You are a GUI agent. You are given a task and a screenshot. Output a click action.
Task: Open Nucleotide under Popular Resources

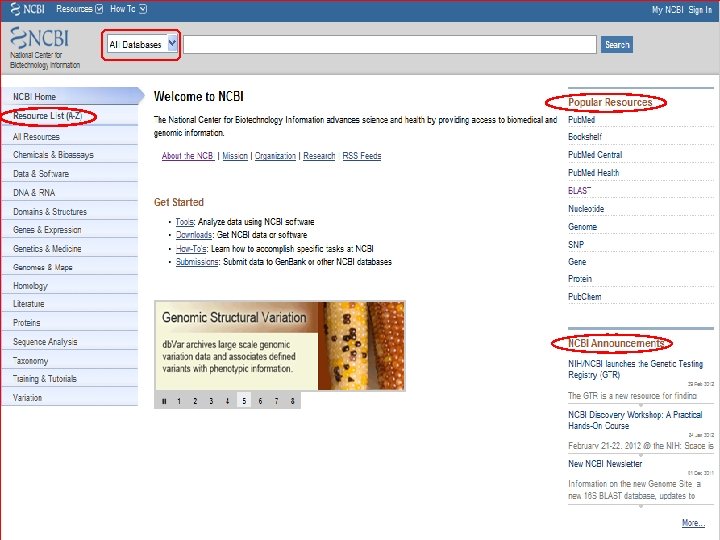586,208
